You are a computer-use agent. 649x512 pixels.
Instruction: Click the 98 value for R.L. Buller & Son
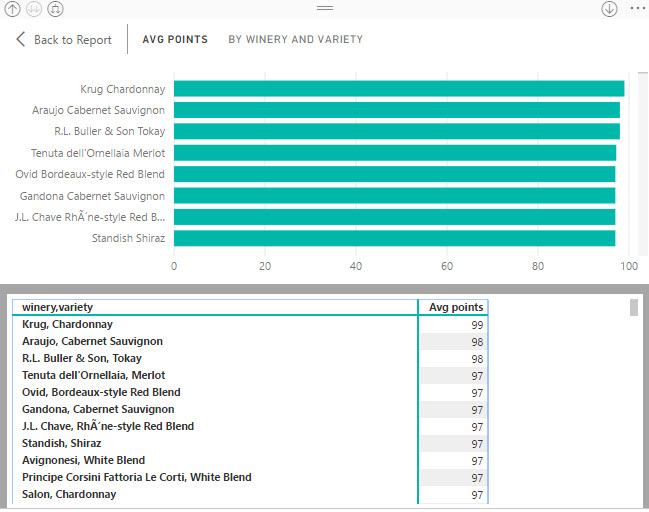click(477, 359)
